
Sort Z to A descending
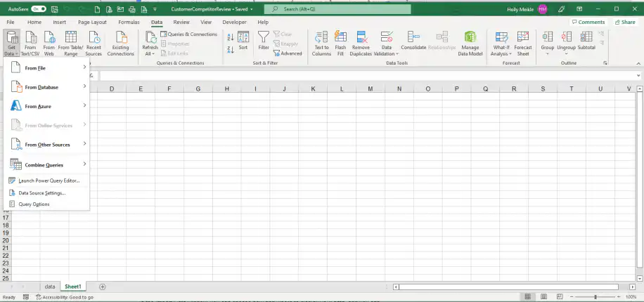[x=231, y=50]
